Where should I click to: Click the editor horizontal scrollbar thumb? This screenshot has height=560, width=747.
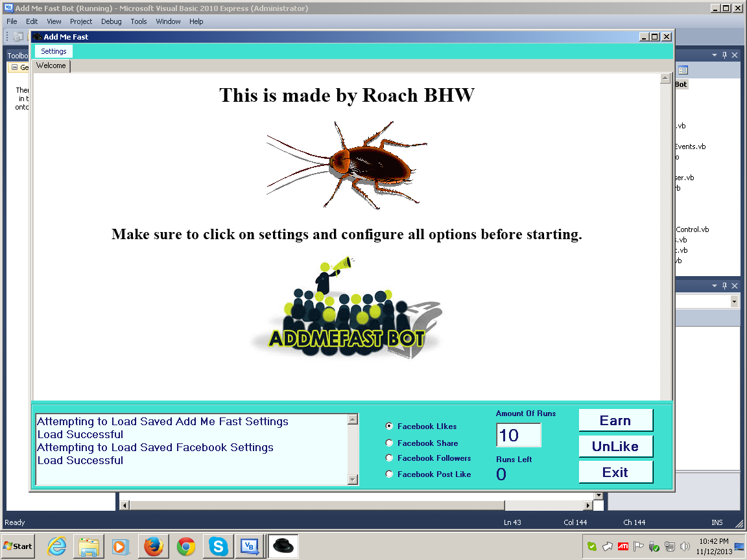click(317, 506)
